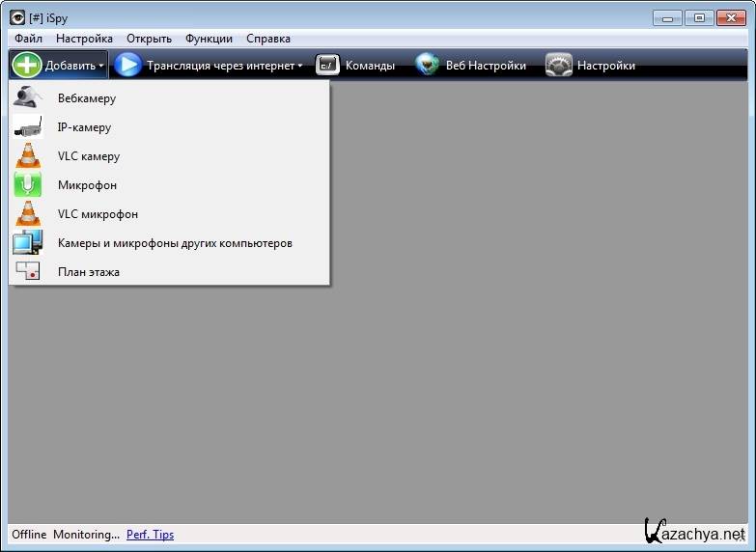This screenshot has width=756, height=552.
Task: Click the green microphone icon
Action: [x=28, y=185]
